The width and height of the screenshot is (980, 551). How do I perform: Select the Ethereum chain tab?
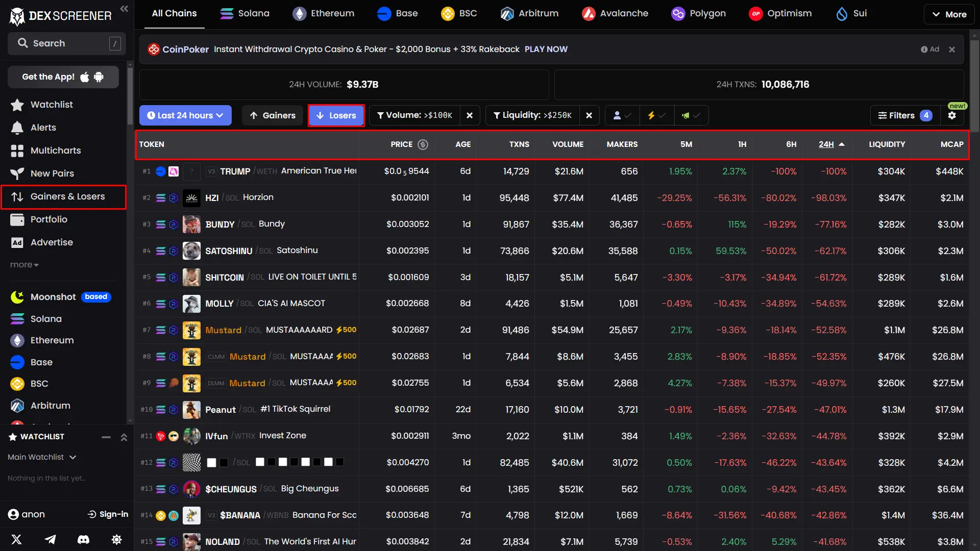tap(323, 14)
